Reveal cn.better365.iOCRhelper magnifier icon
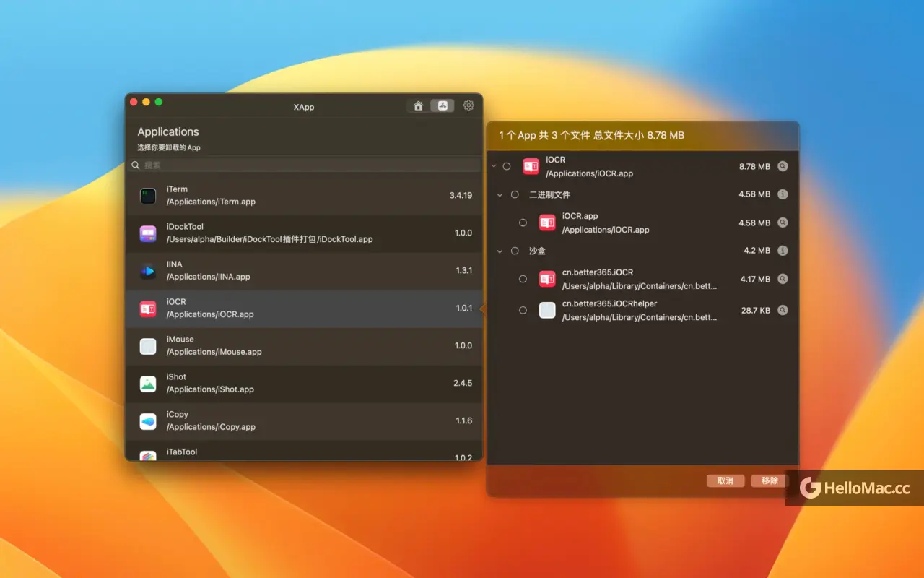Viewport: 924px width, 578px height. coord(783,310)
